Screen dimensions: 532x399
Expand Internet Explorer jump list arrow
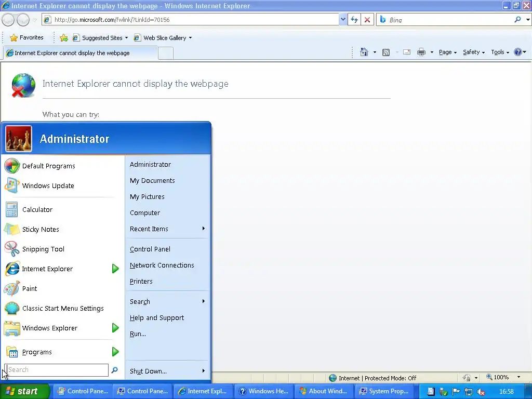point(115,269)
